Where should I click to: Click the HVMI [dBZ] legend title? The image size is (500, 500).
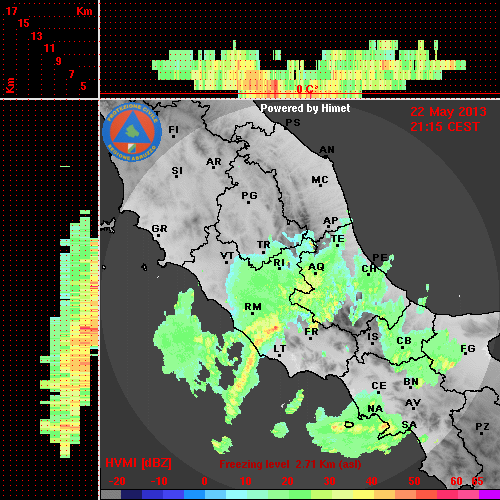138,463
